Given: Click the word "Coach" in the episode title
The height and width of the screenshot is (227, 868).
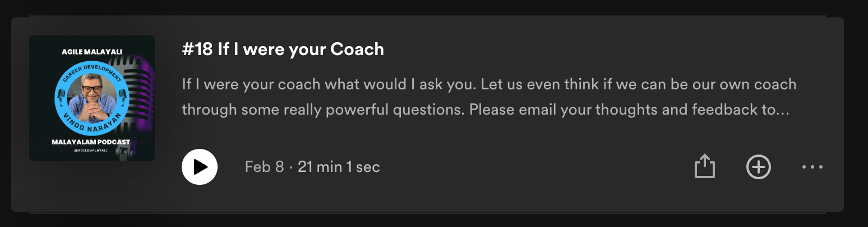Looking at the screenshot, I should [x=357, y=49].
